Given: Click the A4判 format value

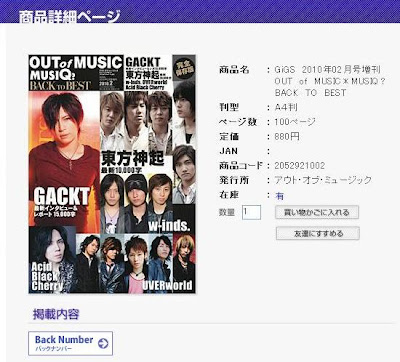Looking at the screenshot, I should tap(286, 107).
